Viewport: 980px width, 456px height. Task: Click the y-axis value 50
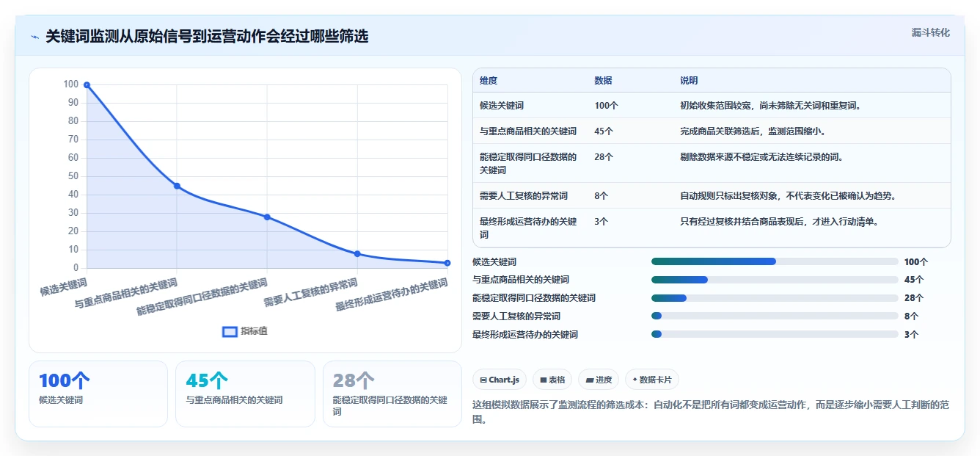click(x=73, y=176)
